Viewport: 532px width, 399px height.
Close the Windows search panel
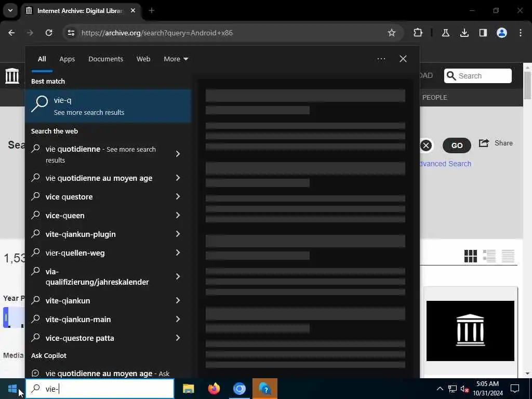click(403, 59)
